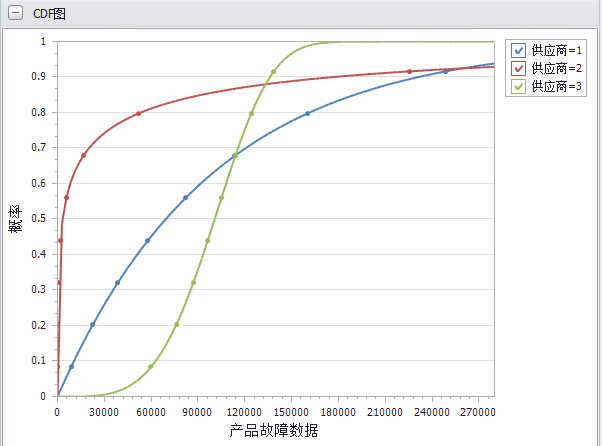The image size is (602, 446).
Task: Click blue curve marker at probability 0.8
Action: tap(307, 113)
